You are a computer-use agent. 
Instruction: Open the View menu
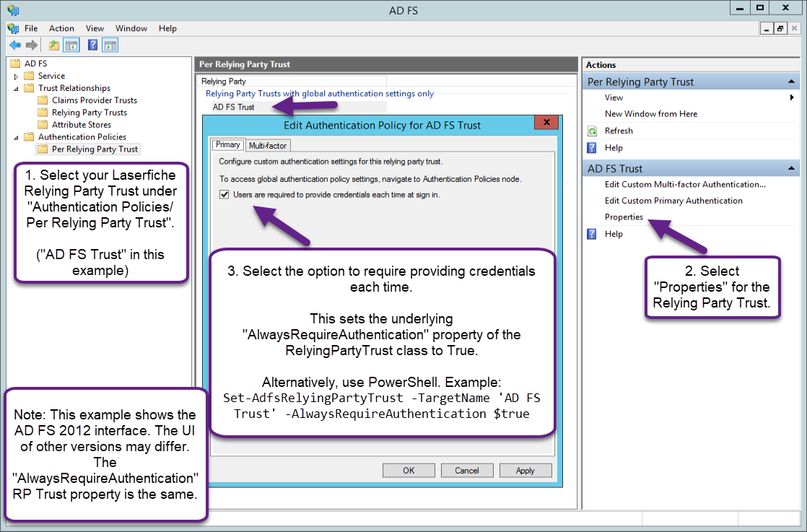click(95, 28)
